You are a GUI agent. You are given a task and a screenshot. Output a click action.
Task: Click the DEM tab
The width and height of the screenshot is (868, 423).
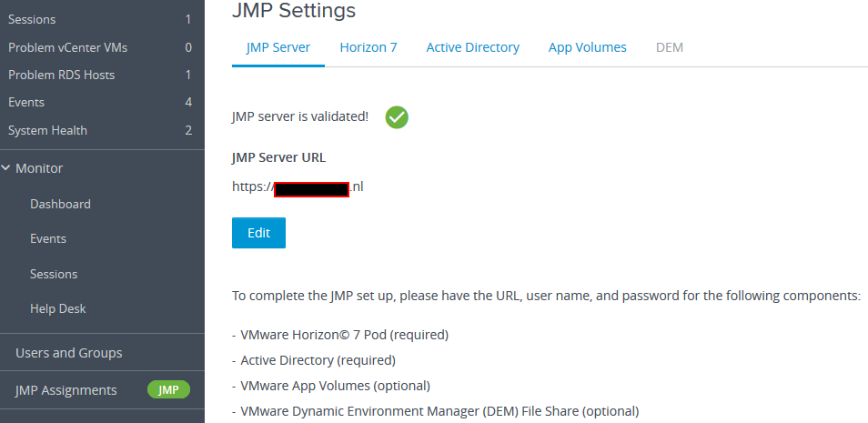click(669, 47)
